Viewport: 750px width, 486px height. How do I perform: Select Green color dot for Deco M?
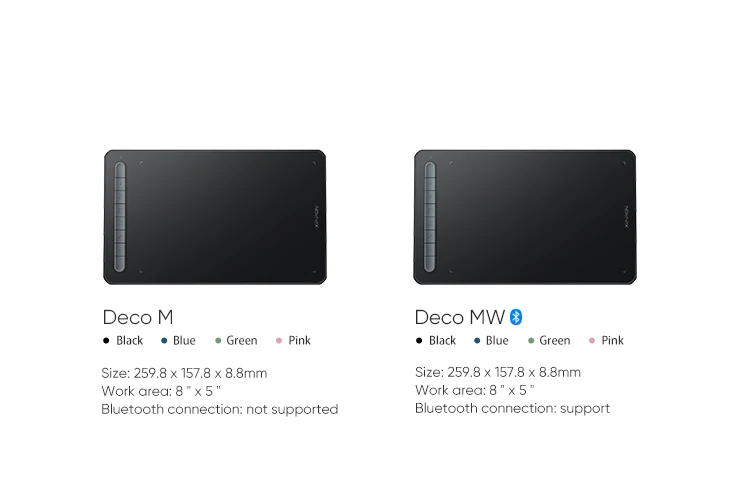218,341
